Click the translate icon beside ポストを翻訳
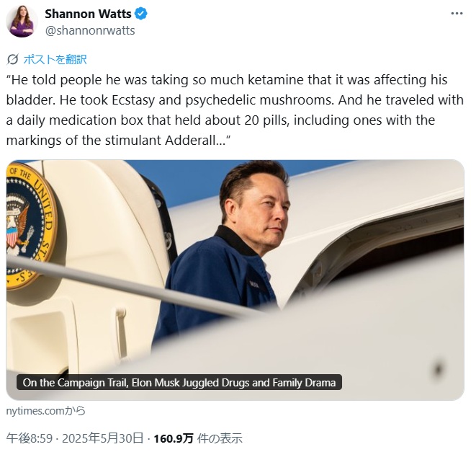This screenshot has height=452, width=476. point(13,60)
